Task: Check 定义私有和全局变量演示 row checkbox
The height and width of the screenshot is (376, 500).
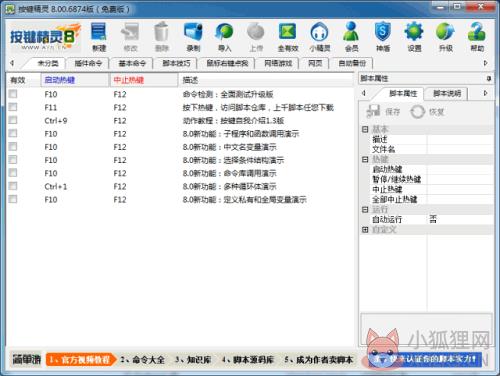Action: point(13,199)
